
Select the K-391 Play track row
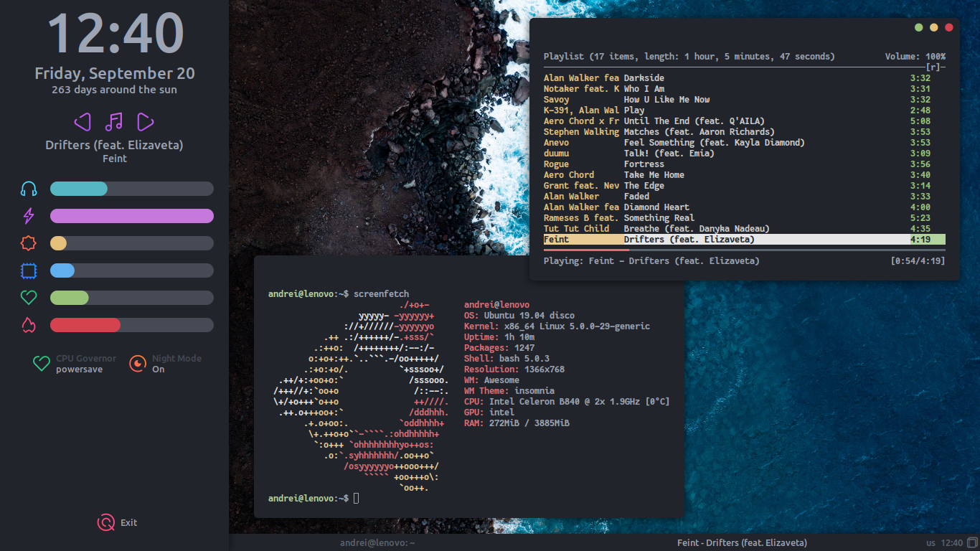(x=745, y=110)
